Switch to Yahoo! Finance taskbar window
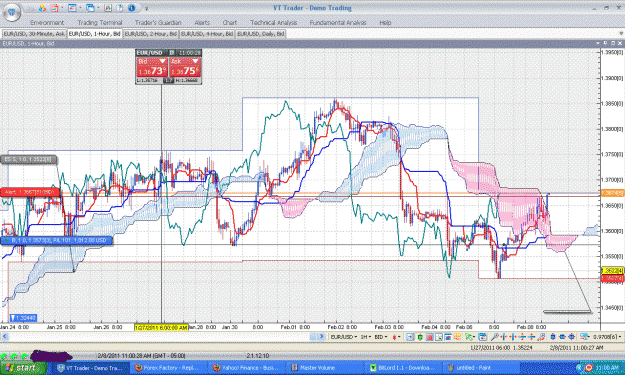 coord(248,368)
